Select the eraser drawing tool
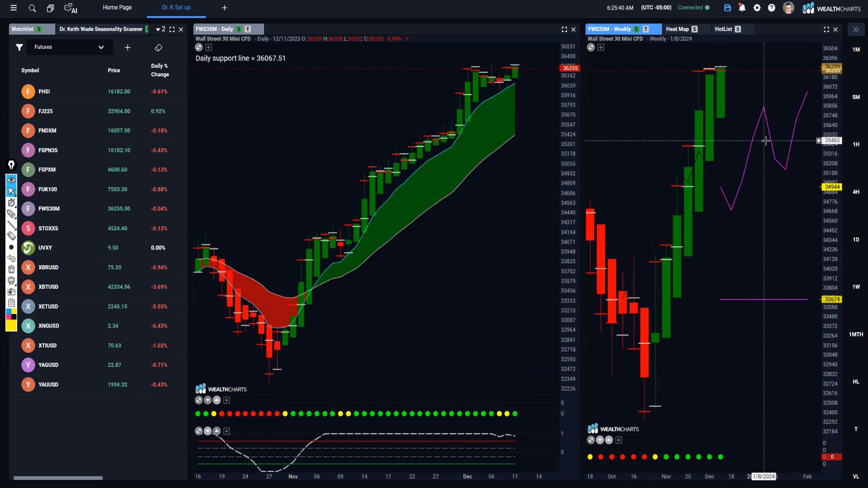The image size is (868, 488). click(11, 236)
